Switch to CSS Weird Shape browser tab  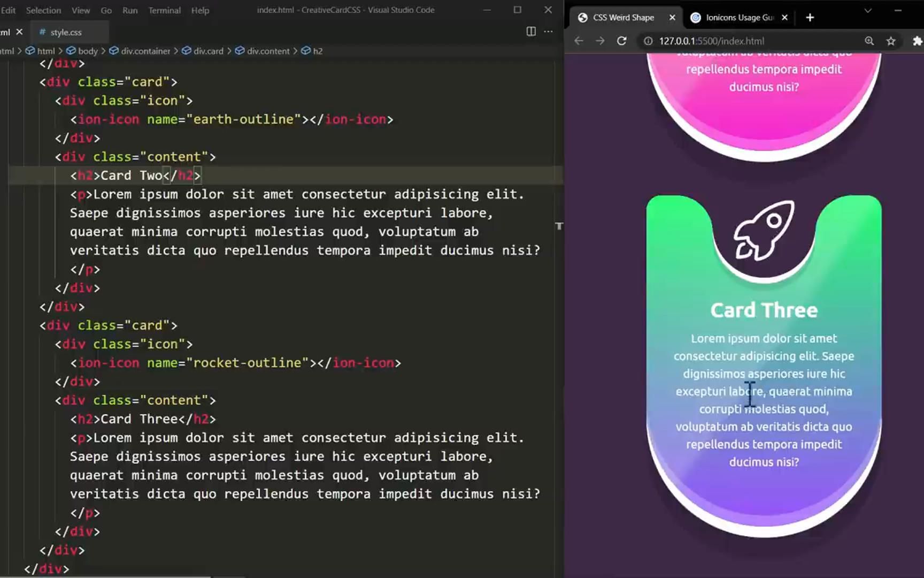pyautogui.click(x=623, y=18)
